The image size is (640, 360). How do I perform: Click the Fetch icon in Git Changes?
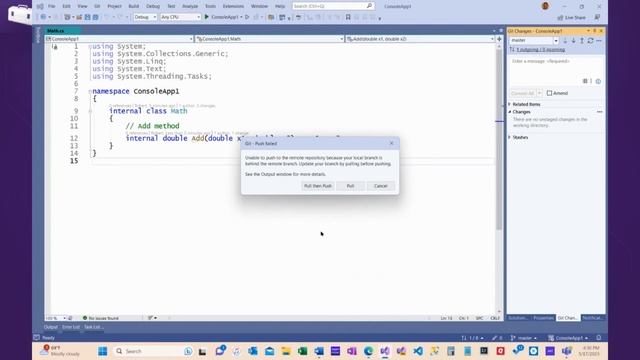click(x=565, y=40)
